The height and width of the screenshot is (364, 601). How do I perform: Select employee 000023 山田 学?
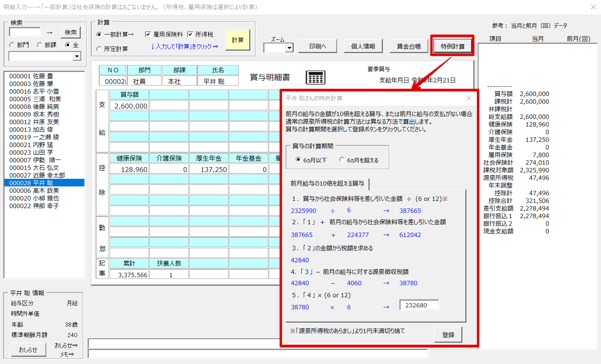[x=44, y=153]
